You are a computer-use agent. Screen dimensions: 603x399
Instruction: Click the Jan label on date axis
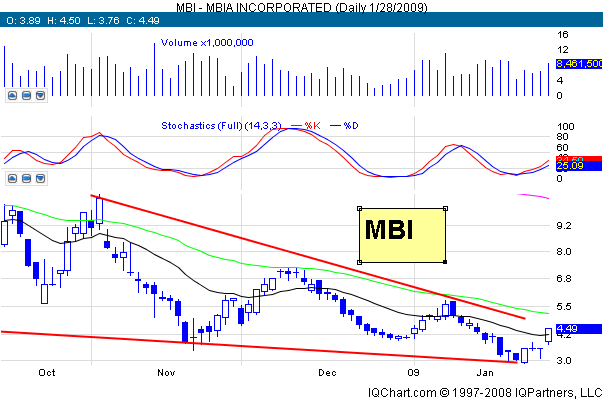pyautogui.click(x=485, y=372)
